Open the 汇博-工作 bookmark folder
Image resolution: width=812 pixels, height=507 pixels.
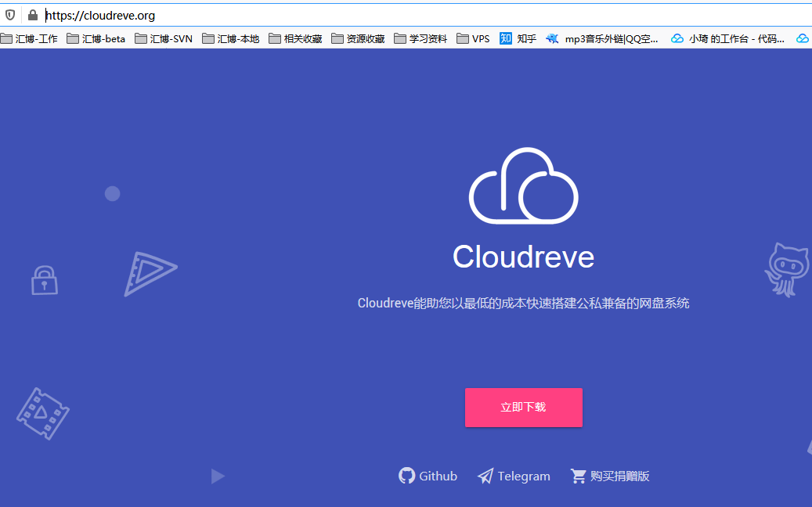pos(29,39)
